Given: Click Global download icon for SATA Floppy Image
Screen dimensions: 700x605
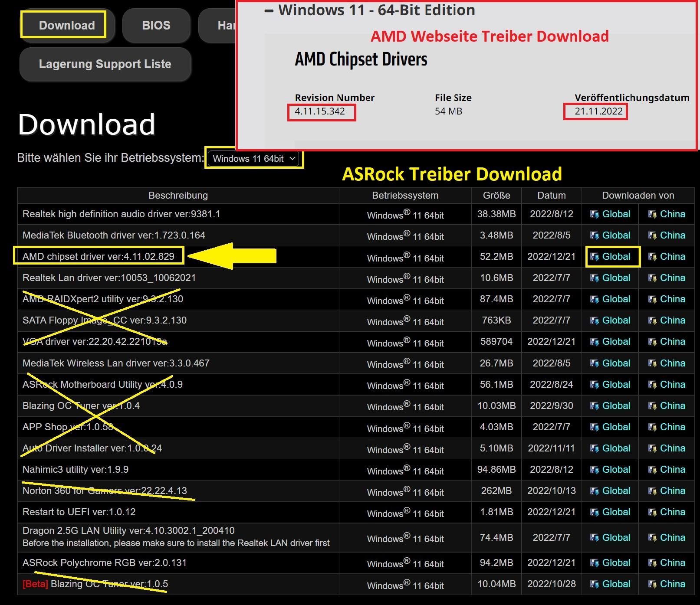Looking at the screenshot, I should click(x=594, y=320).
